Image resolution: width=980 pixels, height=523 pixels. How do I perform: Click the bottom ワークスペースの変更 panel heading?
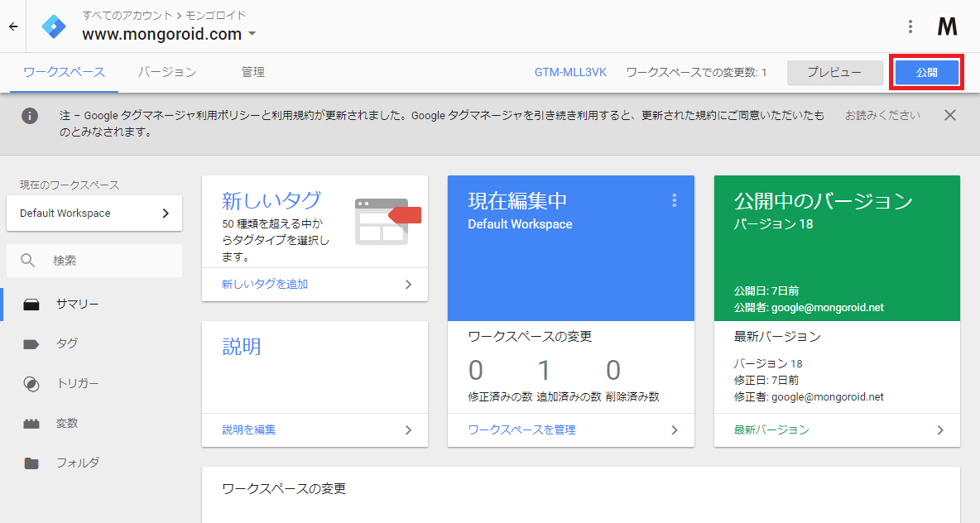click(x=285, y=488)
